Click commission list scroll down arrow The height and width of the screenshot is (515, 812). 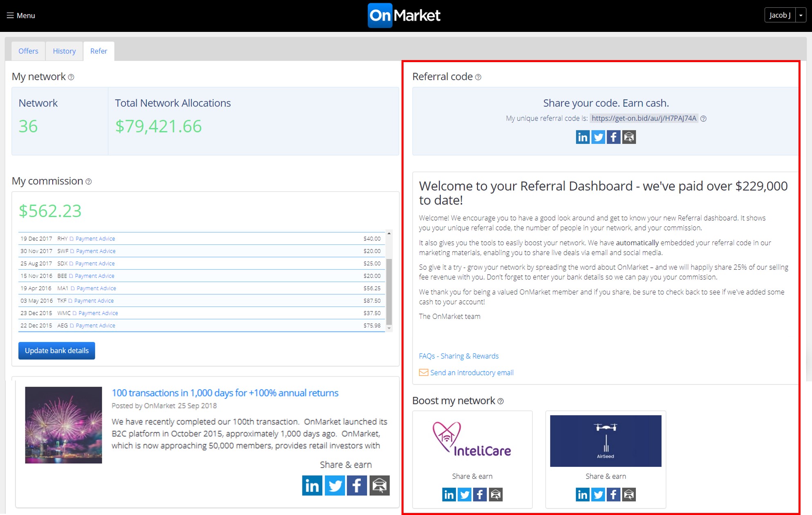pos(389,328)
